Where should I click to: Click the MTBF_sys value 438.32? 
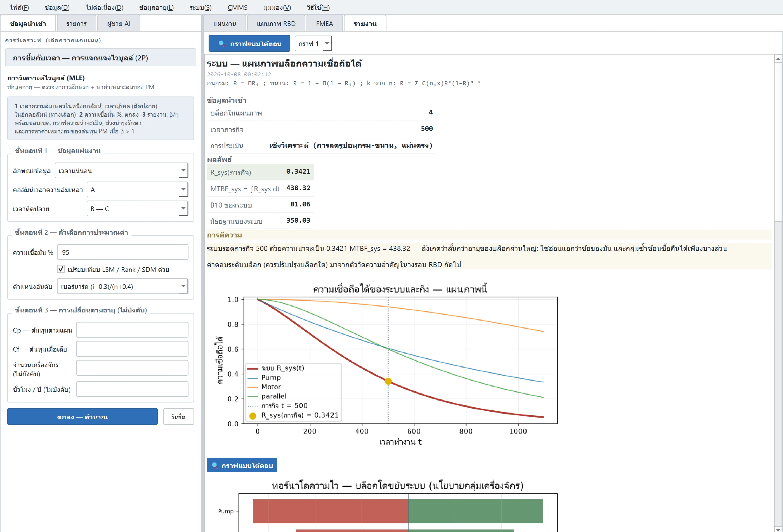click(x=298, y=188)
